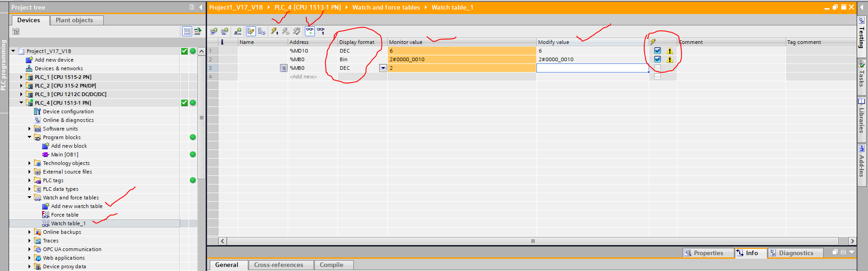The height and width of the screenshot is (271, 868).
Task: Click the Add row toolbar icon
Action: point(225,31)
